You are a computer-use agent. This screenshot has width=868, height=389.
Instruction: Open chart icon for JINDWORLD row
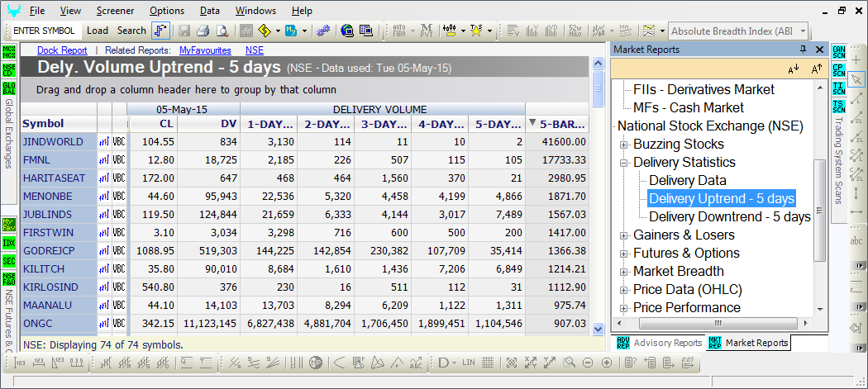[104, 142]
